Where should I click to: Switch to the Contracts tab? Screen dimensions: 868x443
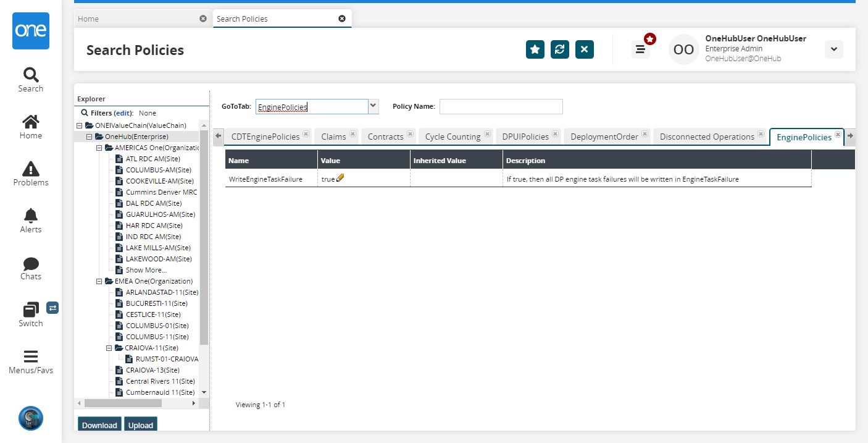pyautogui.click(x=385, y=137)
